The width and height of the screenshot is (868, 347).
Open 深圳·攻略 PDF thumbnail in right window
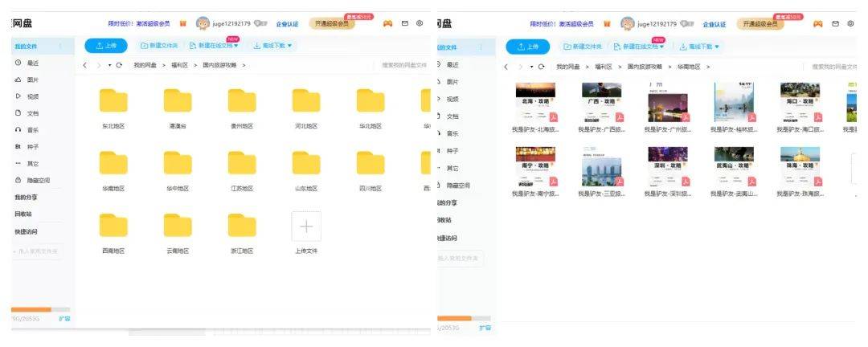point(668,166)
